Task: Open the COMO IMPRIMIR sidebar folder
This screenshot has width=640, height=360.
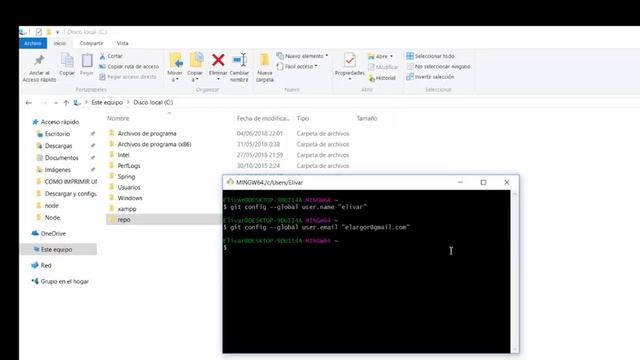Action: (x=71, y=182)
